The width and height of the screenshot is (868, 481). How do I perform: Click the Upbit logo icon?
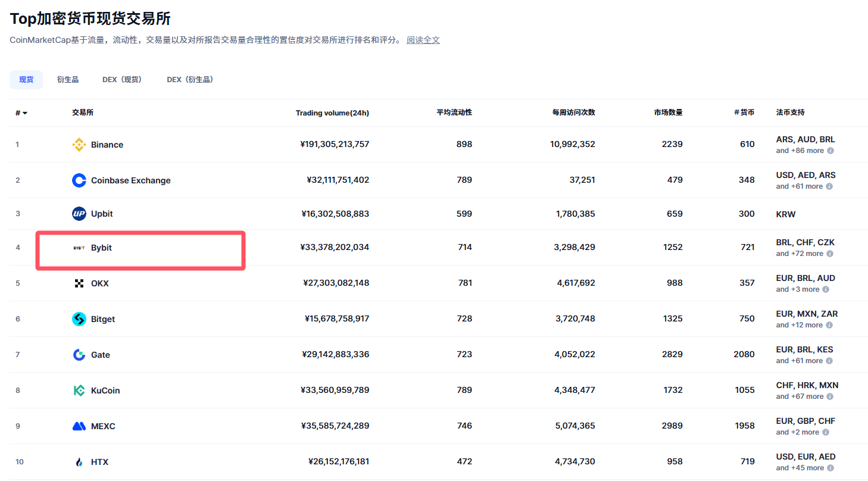pyautogui.click(x=79, y=214)
